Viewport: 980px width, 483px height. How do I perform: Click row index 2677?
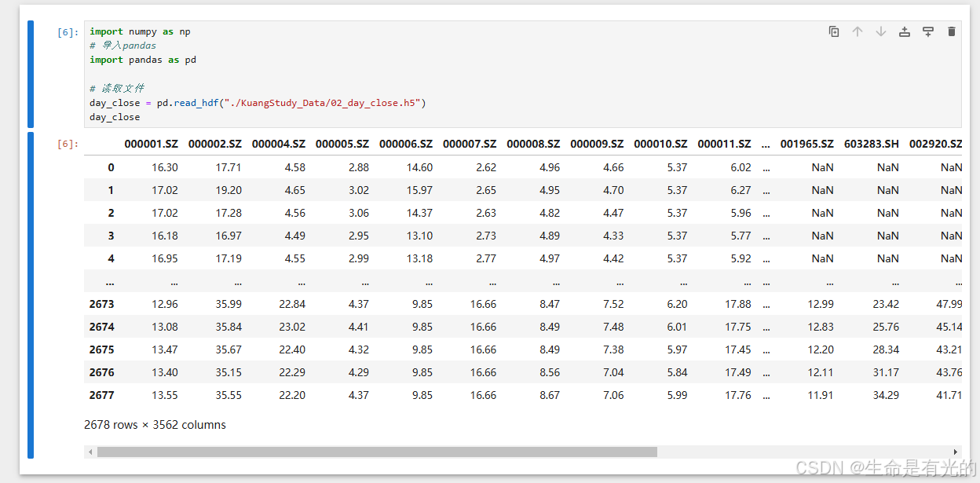click(x=101, y=395)
